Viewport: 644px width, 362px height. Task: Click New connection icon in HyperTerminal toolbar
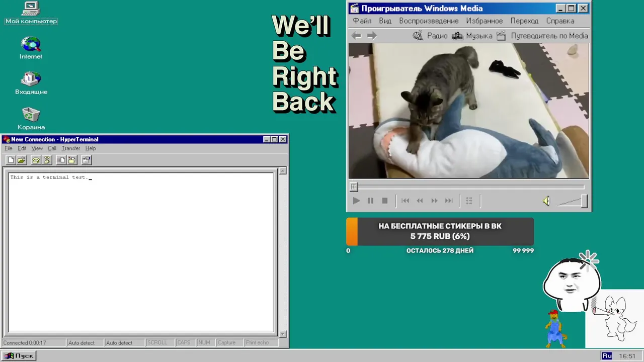(x=11, y=160)
